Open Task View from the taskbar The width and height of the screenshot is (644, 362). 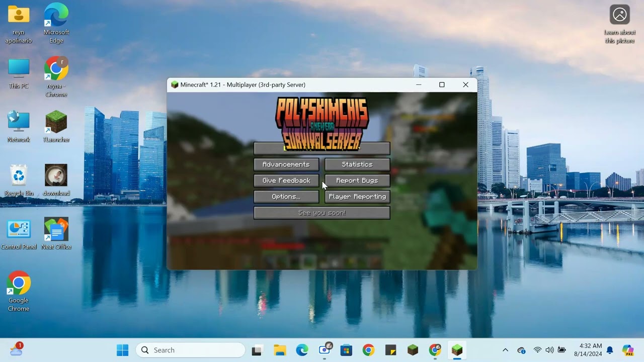pyautogui.click(x=257, y=350)
